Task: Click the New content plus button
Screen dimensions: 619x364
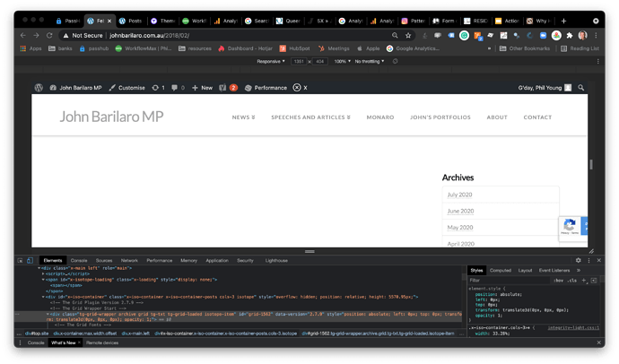Action: [x=202, y=88]
